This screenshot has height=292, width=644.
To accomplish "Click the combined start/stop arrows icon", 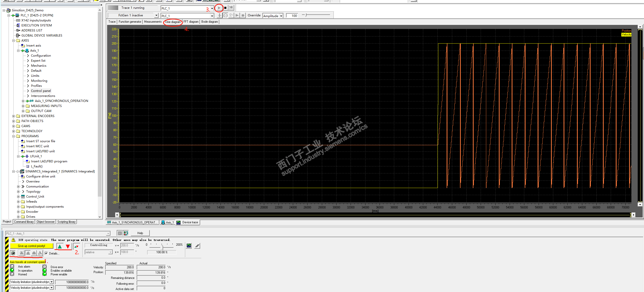I will click(x=77, y=247).
